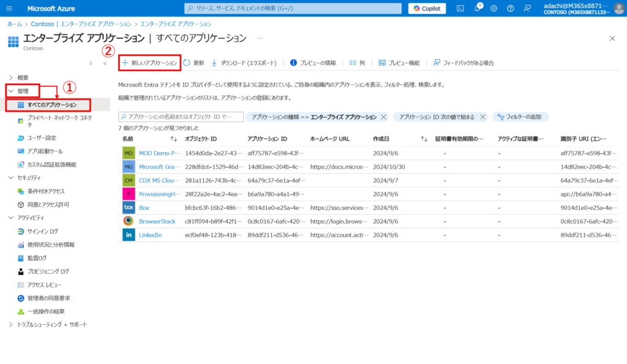Open the 列 columns chooser
This screenshot has width=627, height=364.
(x=357, y=63)
